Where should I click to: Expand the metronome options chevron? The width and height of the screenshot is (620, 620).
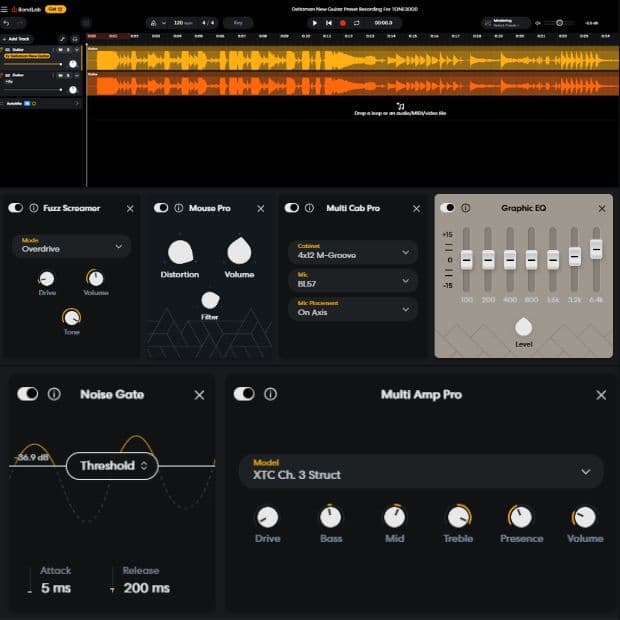(x=164, y=23)
